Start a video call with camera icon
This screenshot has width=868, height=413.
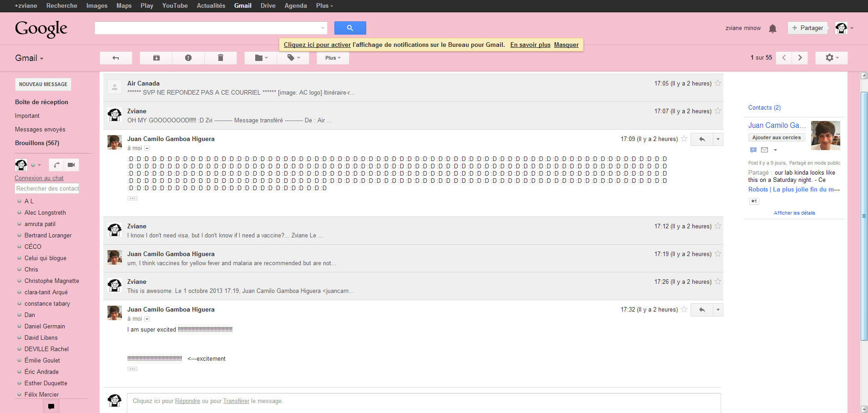click(71, 165)
